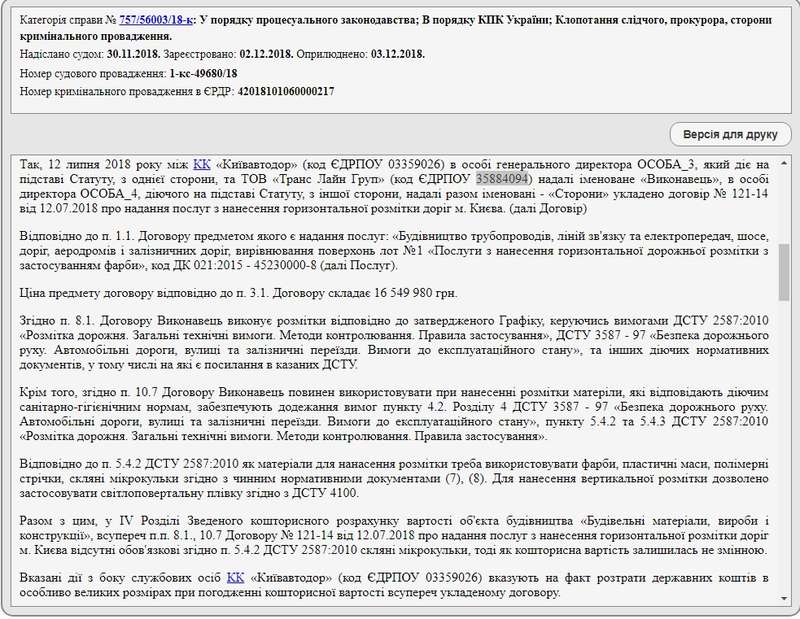Open the КК link before first «Київавтодор»

[202, 164]
